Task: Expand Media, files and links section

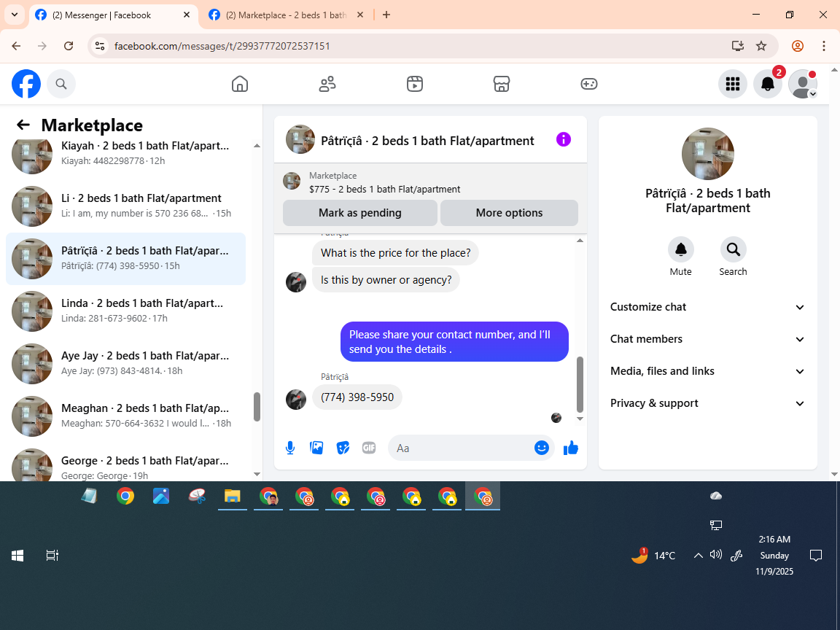Action: point(708,371)
